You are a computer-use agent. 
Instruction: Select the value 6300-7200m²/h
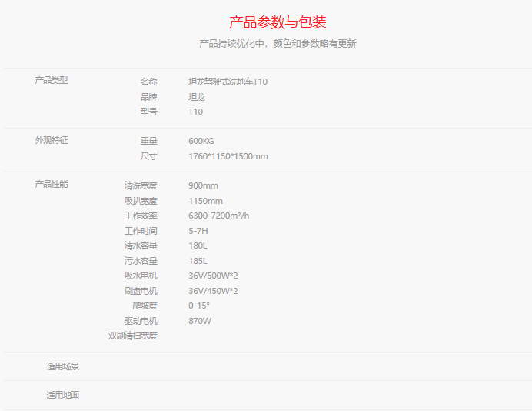(x=219, y=216)
